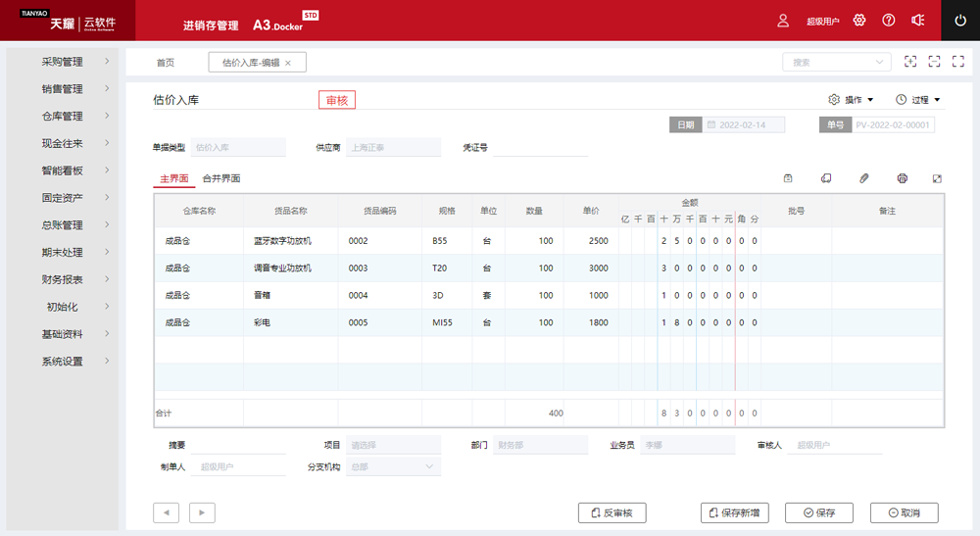
Task: Click the 摘要 input field
Action: point(238,446)
